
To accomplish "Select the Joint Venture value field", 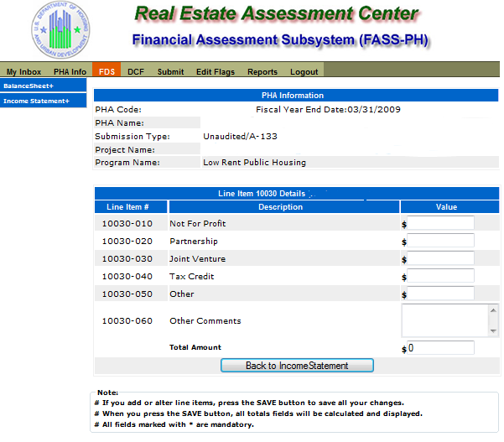I will [x=440, y=258].
